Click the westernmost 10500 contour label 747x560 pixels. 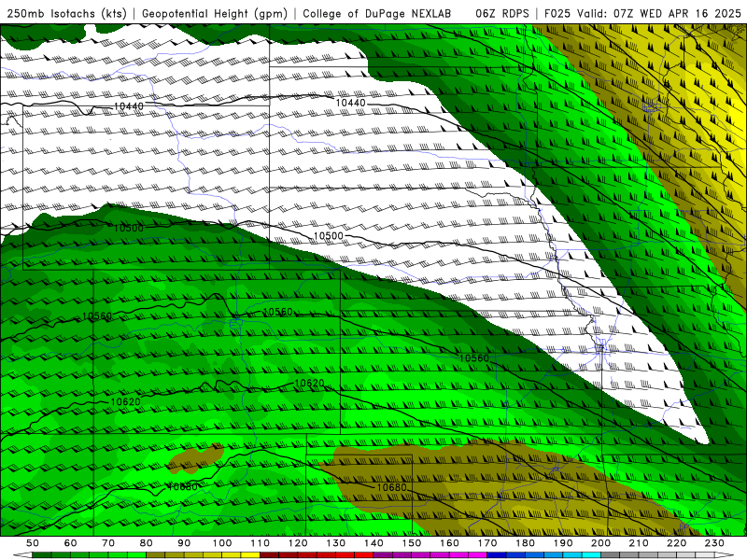(129, 228)
